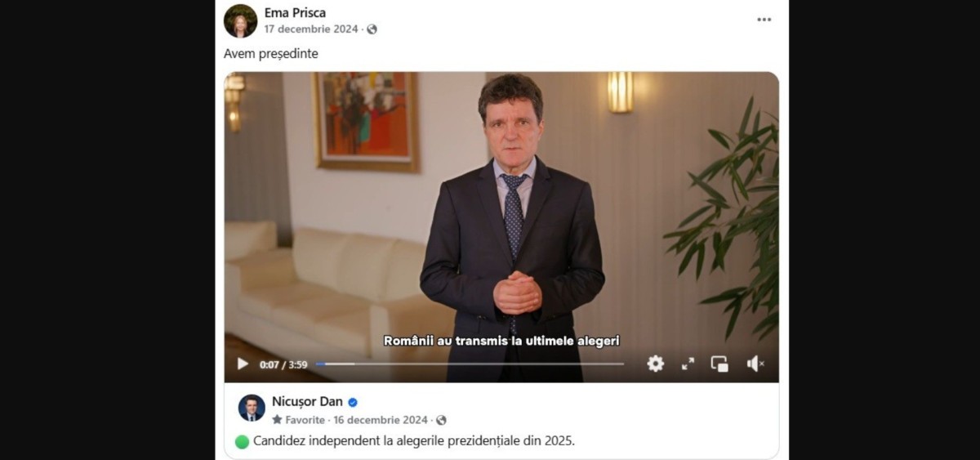
Task: Unmute the video sound
Action: pyautogui.click(x=755, y=364)
